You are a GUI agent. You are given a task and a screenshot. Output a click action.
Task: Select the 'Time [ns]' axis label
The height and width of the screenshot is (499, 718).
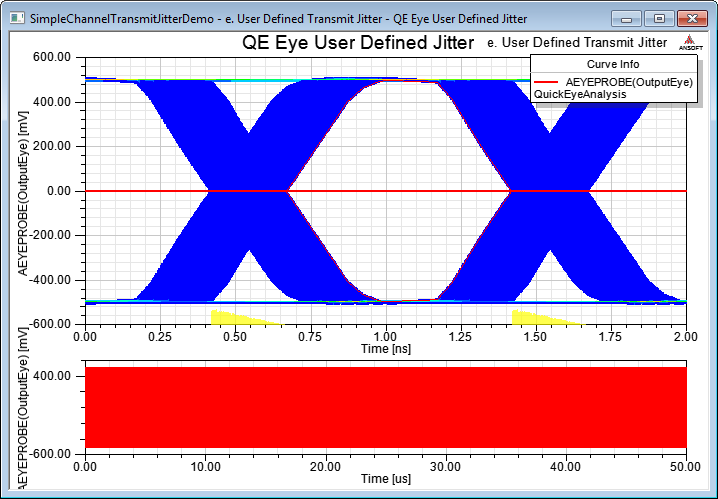click(386, 349)
